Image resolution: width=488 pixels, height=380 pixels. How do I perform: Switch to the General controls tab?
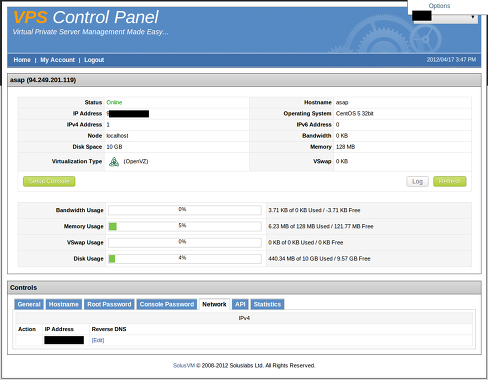29,304
